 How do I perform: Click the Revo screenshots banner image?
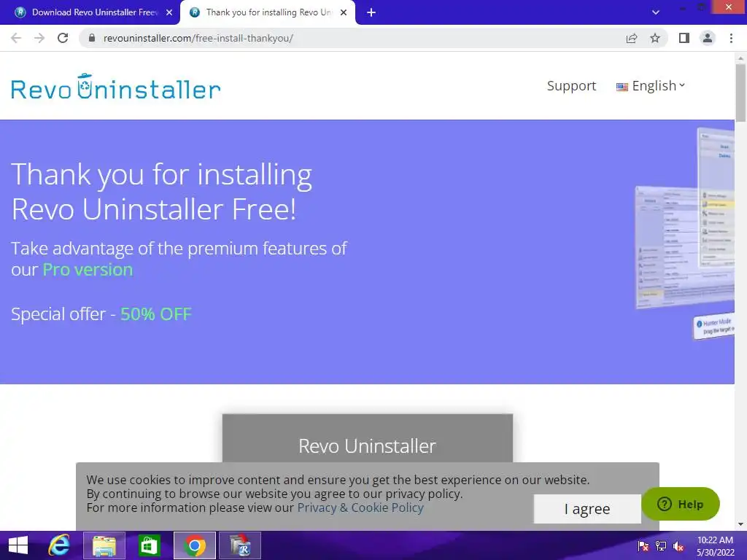pyautogui.click(x=685, y=233)
